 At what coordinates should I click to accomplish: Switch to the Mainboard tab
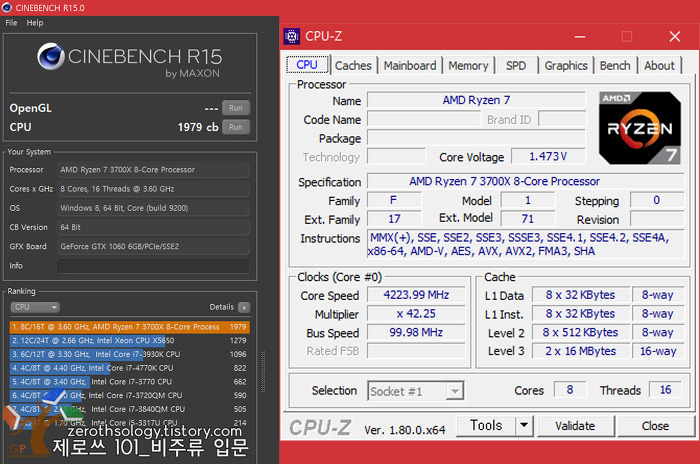(410, 66)
